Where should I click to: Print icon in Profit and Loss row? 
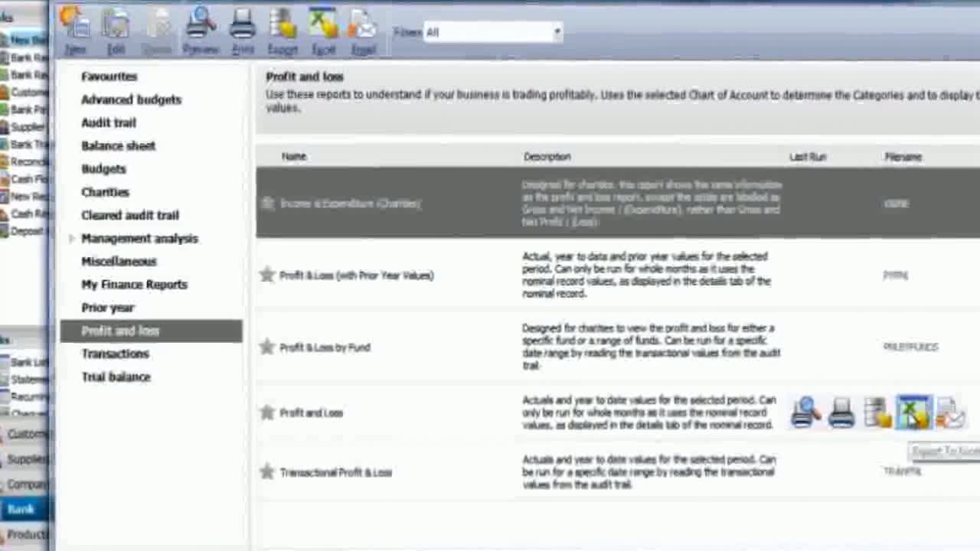(841, 412)
